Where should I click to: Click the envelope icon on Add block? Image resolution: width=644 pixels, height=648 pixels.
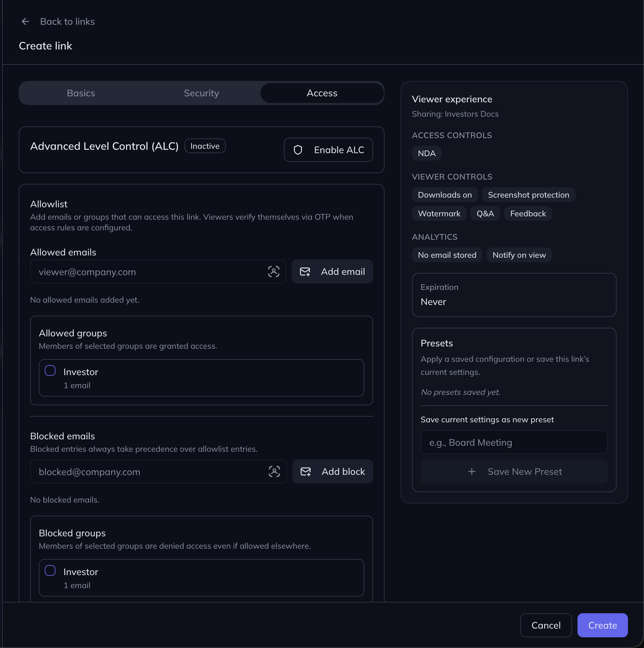pyautogui.click(x=306, y=472)
